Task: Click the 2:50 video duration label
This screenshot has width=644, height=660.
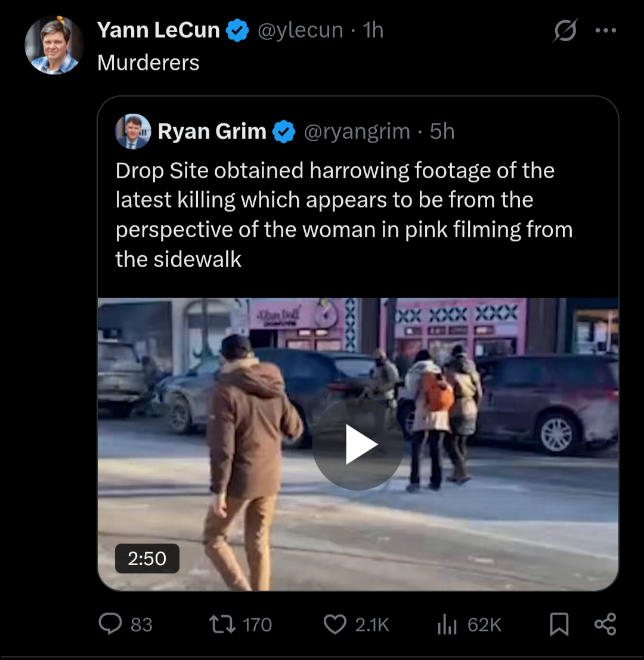Action: pyautogui.click(x=147, y=559)
